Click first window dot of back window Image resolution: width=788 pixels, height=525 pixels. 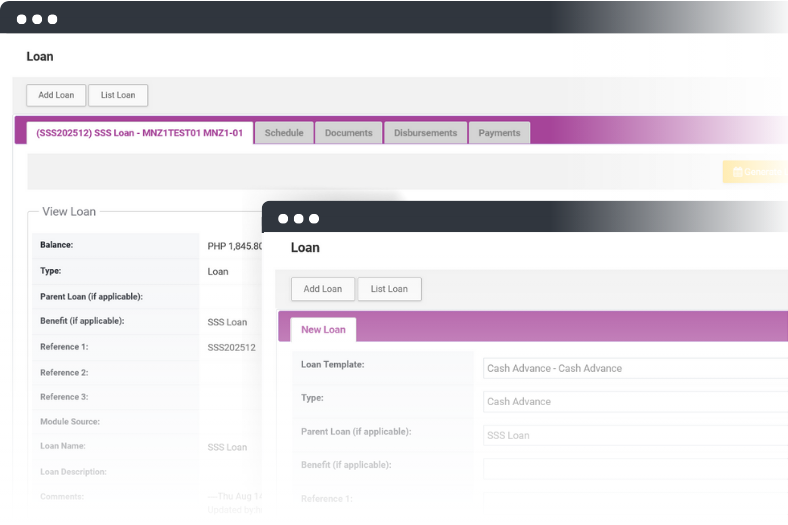coord(22,19)
